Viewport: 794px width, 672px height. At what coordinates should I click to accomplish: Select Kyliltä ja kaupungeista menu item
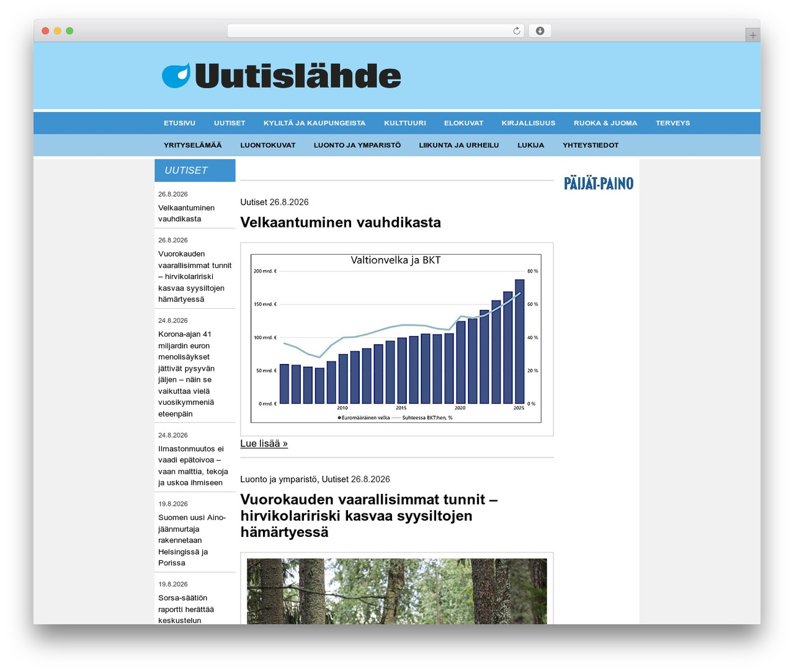(314, 123)
